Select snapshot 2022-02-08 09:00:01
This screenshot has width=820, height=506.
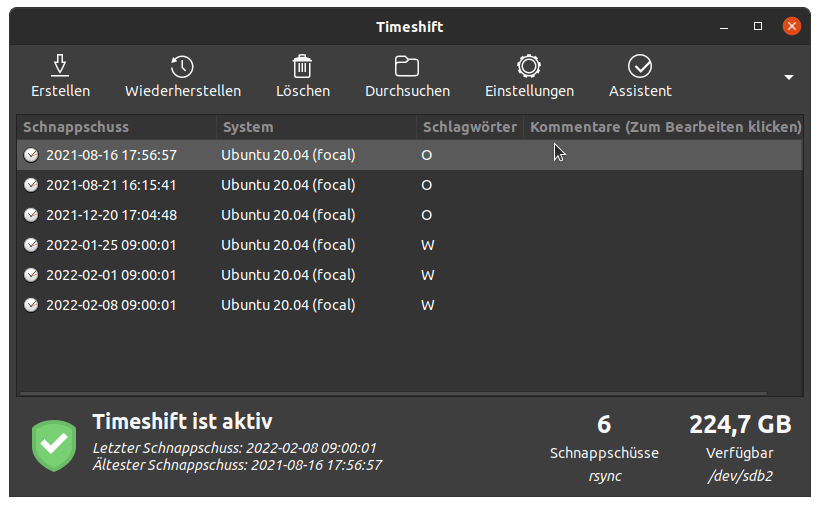pyautogui.click(x=111, y=305)
